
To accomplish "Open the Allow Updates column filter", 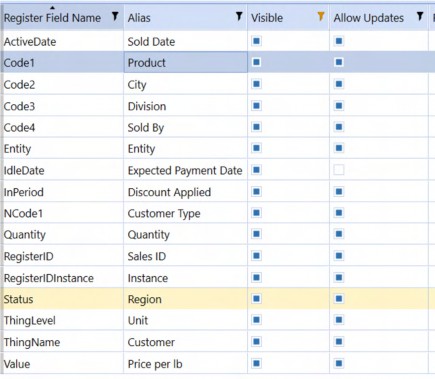I will [420, 16].
